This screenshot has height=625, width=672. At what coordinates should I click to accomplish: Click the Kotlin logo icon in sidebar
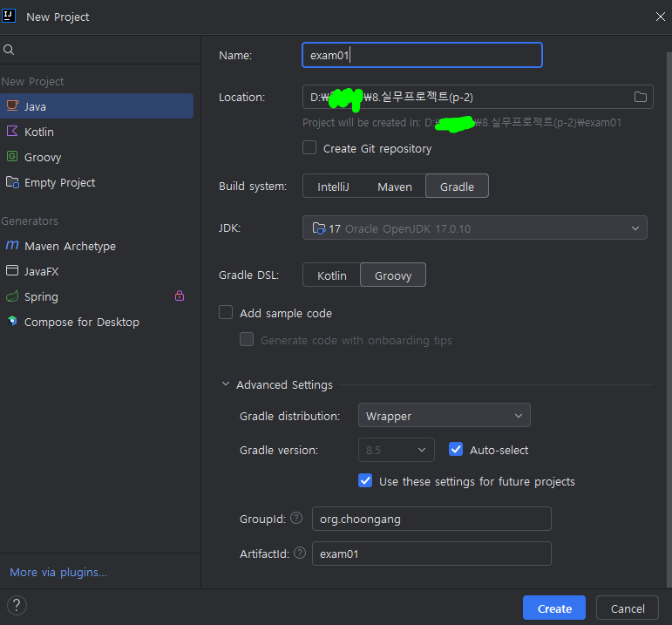(x=12, y=131)
